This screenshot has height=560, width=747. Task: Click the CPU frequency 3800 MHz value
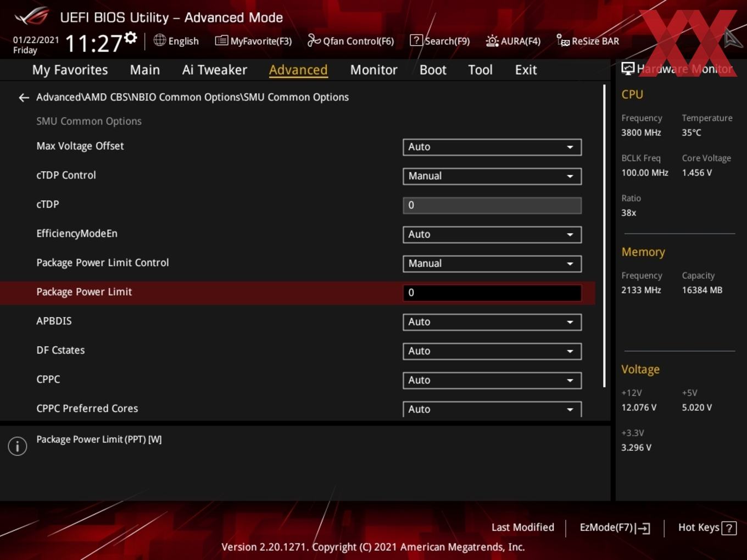click(641, 132)
